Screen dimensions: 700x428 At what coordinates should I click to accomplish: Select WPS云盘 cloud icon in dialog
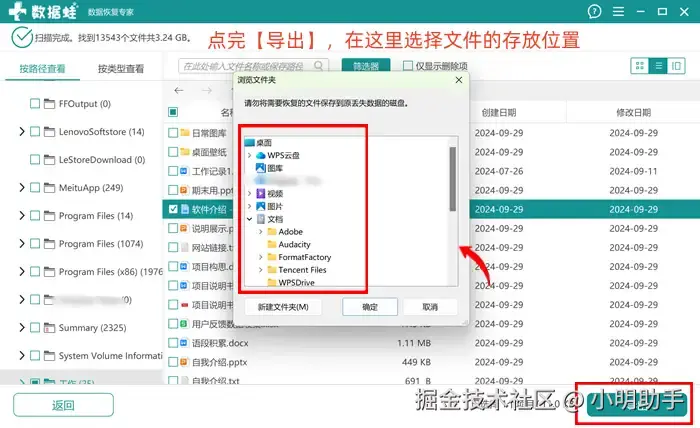point(261,155)
